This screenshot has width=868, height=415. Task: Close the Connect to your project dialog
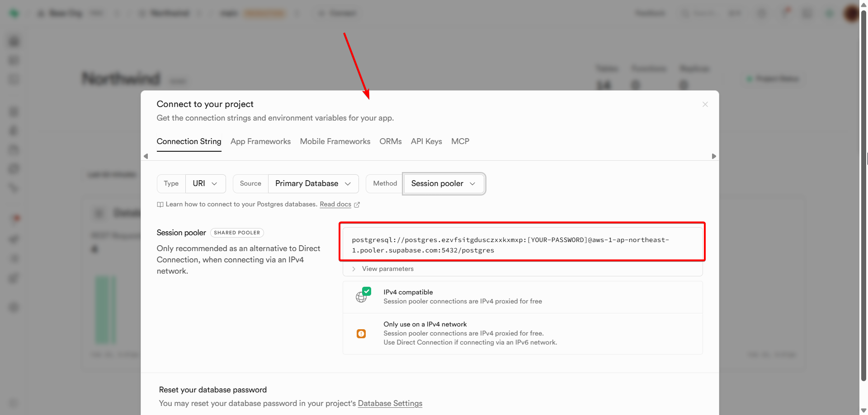(705, 104)
